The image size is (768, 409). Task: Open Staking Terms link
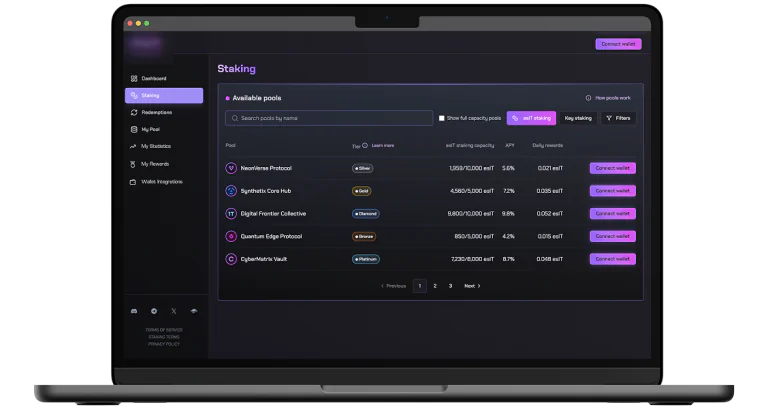click(x=164, y=337)
